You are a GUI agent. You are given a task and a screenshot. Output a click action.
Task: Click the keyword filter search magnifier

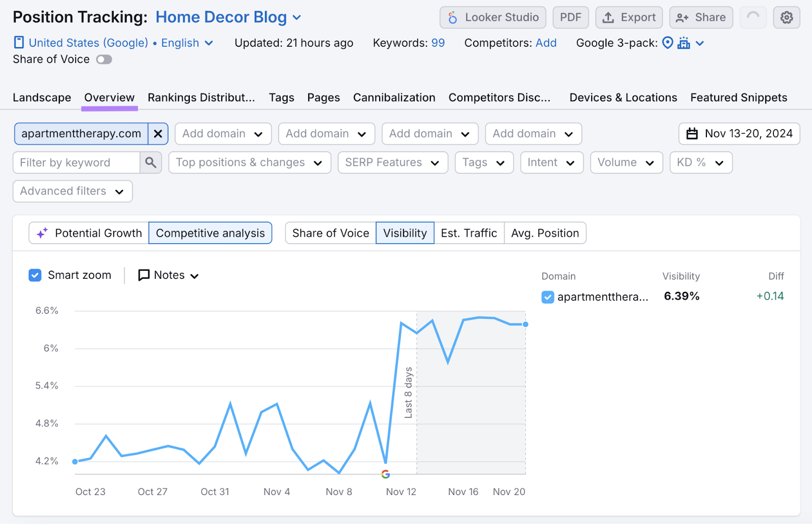(150, 162)
